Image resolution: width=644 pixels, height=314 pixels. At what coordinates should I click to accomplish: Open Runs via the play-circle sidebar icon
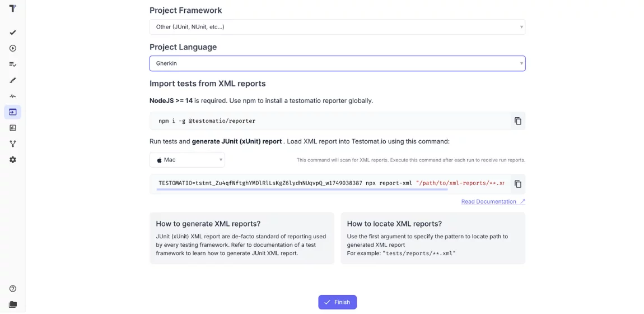12,48
